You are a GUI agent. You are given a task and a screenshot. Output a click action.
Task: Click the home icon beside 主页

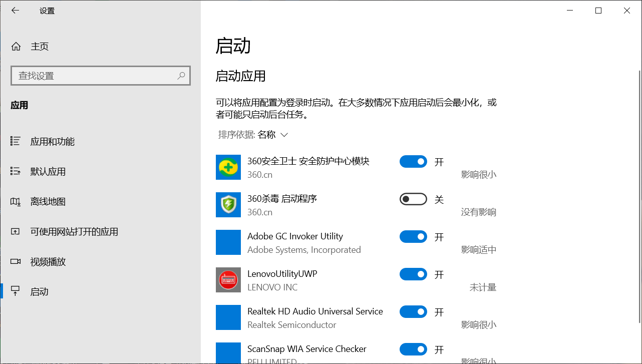(x=16, y=47)
